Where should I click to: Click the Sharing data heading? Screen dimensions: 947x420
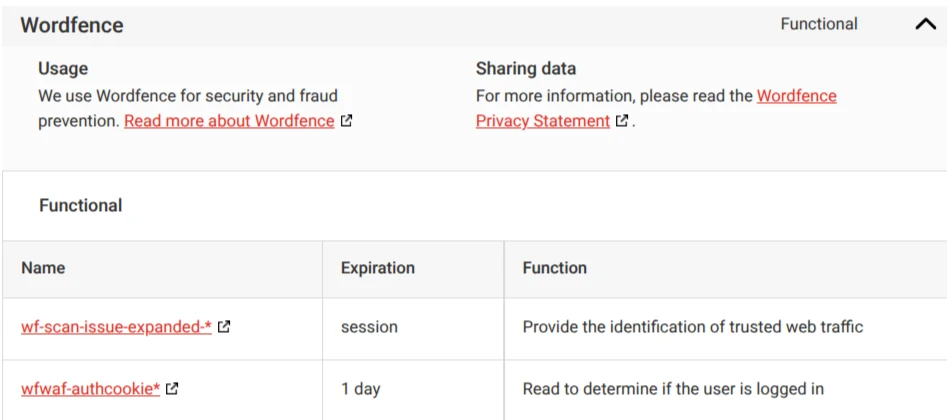click(526, 69)
